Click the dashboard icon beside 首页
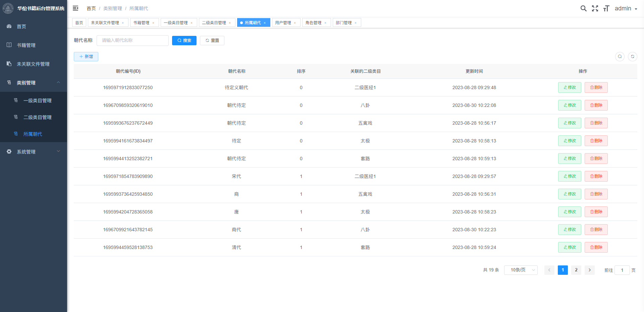This screenshot has width=644, height=312. [9, 26]
